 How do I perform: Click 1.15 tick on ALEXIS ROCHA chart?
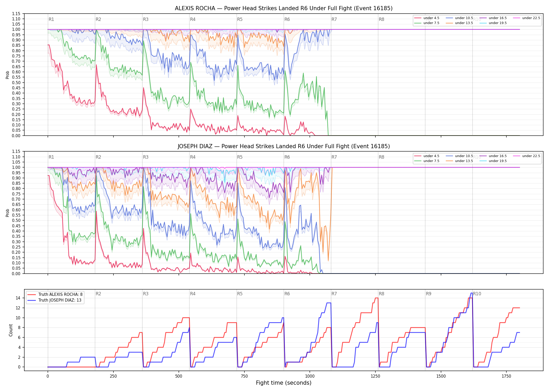16,14
